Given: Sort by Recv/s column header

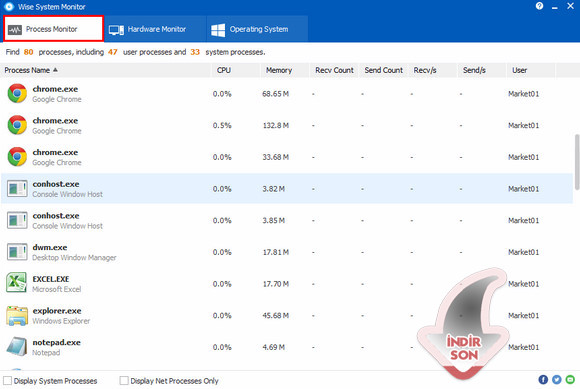Looking at the screenshot, I should point(432,70).
